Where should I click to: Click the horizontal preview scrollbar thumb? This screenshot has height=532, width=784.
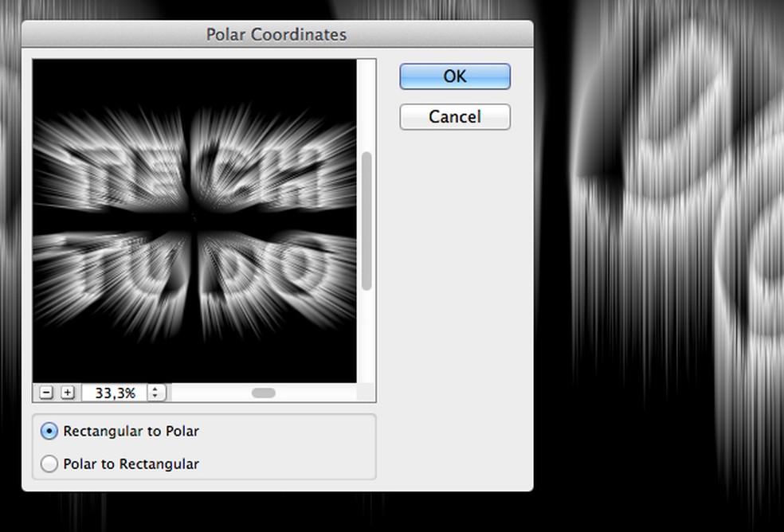pos(264,393)
